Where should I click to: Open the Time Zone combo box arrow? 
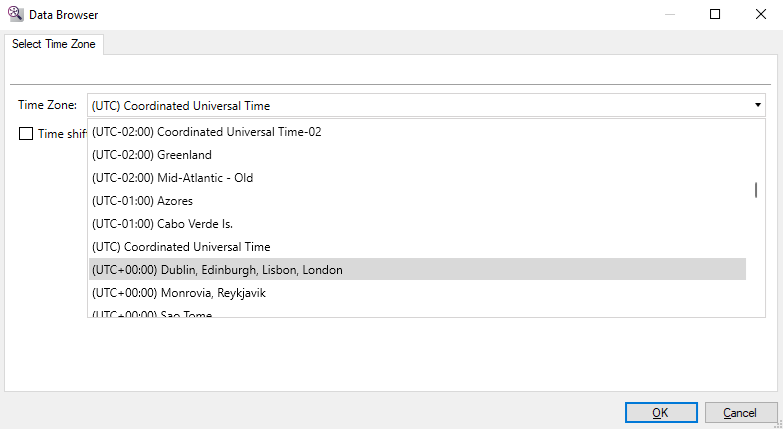[x=757, y=105]
